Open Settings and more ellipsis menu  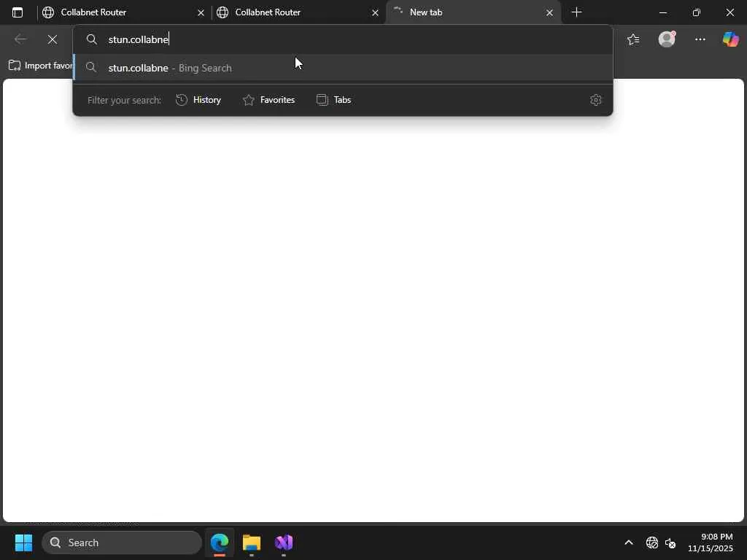click(x=700, y=39)
